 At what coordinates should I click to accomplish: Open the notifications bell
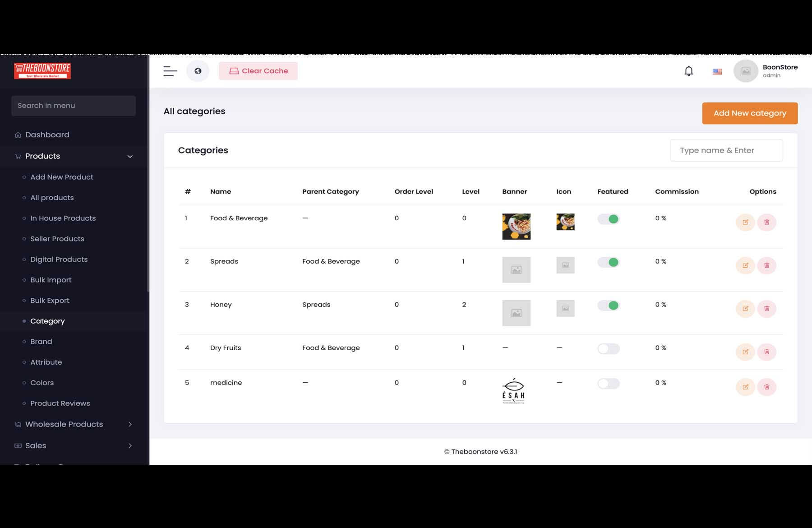(x=688, y=71)
